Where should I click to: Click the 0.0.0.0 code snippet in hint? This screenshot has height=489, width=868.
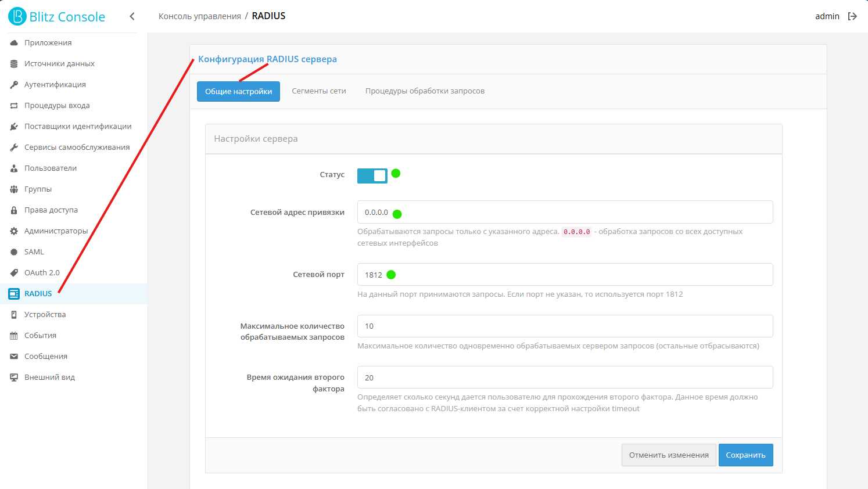[576, 232]
